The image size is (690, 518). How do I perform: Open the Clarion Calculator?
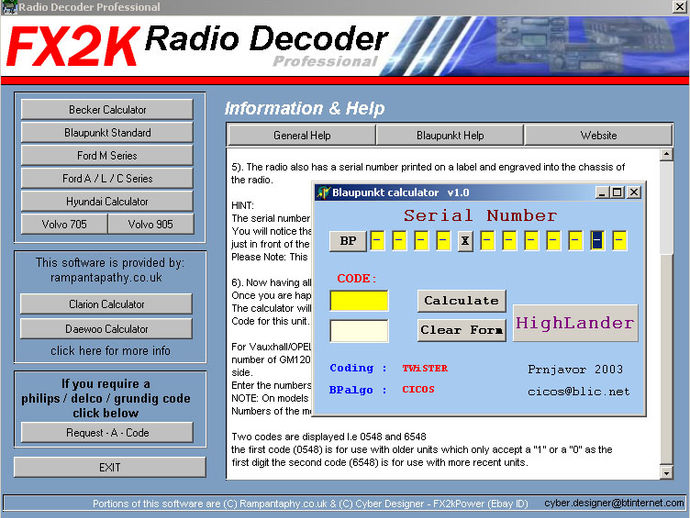[x=106, y=304]
